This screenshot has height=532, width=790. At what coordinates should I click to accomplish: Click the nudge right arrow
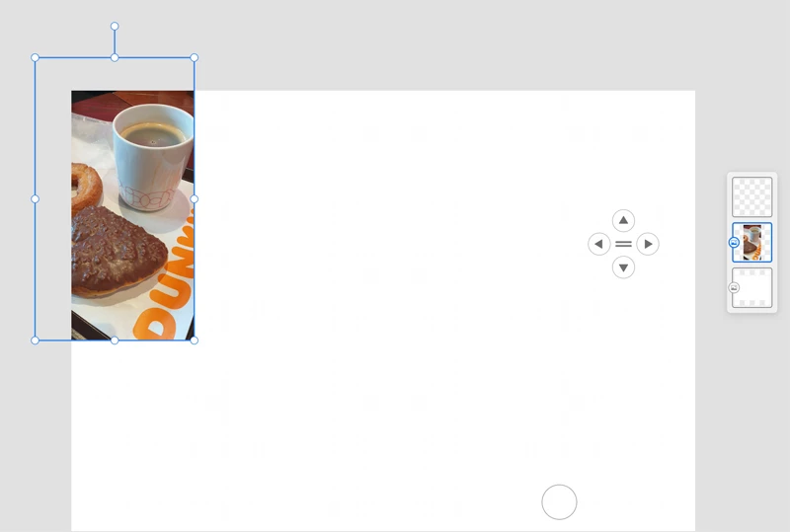(x=648, y=244)
